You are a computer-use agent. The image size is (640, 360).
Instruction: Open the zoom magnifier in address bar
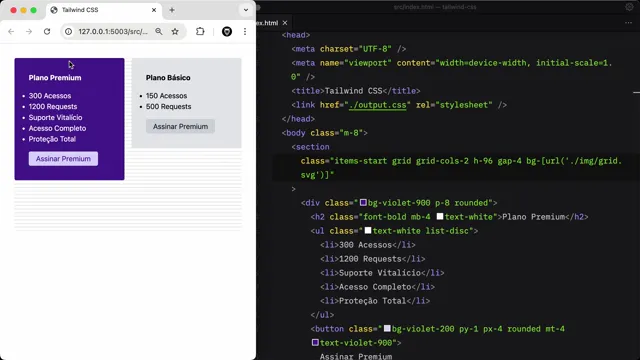(159, 31)
